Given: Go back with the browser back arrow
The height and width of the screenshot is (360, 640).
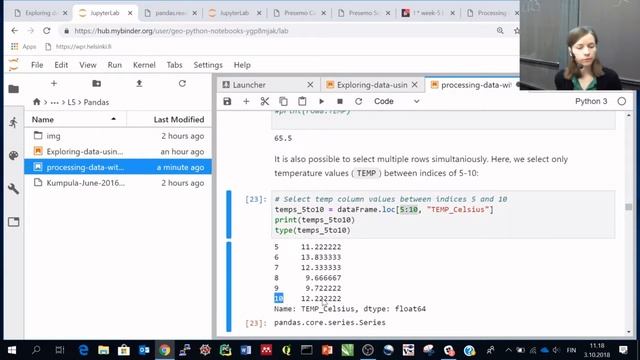Looking at the screenshot, I should tap(15, 31).
